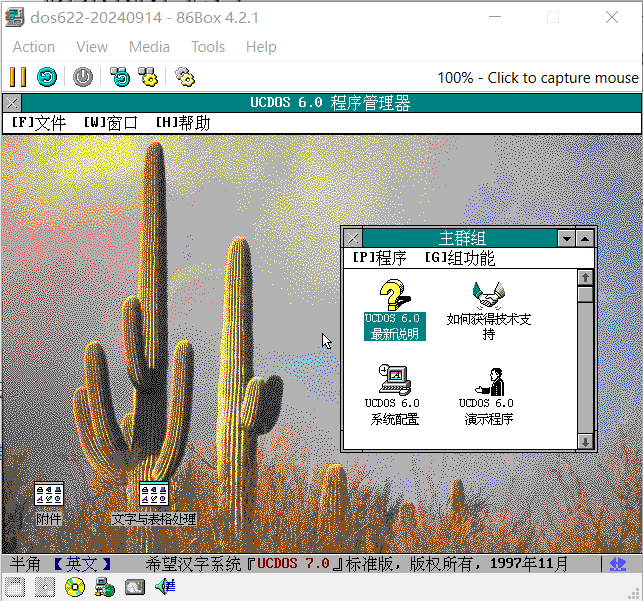Click second floppy drive status icon

pyautogui.click(x=45, y=587)
